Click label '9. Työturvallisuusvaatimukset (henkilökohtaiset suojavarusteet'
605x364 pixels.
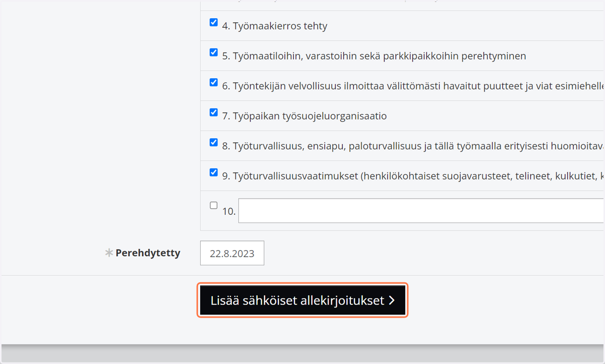413,176
